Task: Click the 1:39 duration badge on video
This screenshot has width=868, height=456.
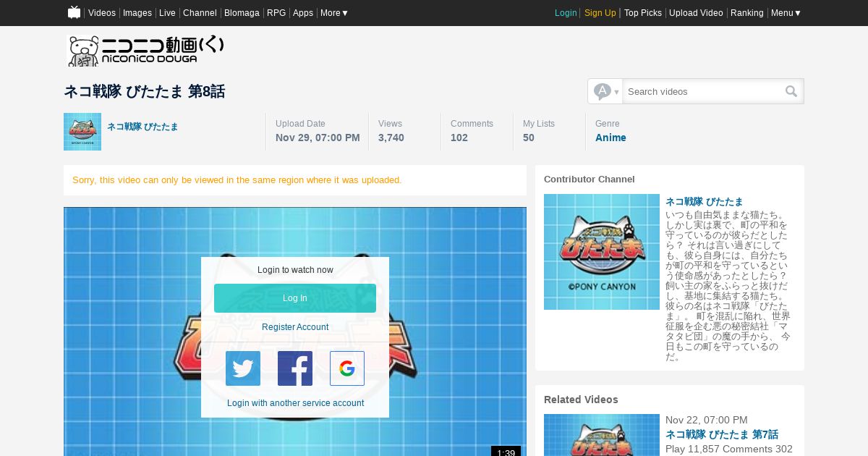Action: (506, 452)
